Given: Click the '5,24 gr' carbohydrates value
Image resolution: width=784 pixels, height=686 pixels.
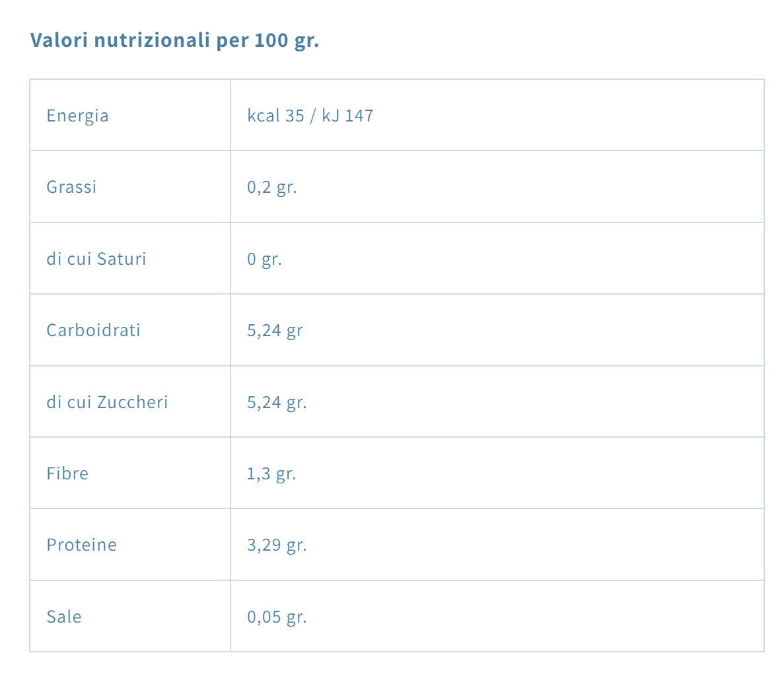Looking at the screenshot, I should [275, 330].
